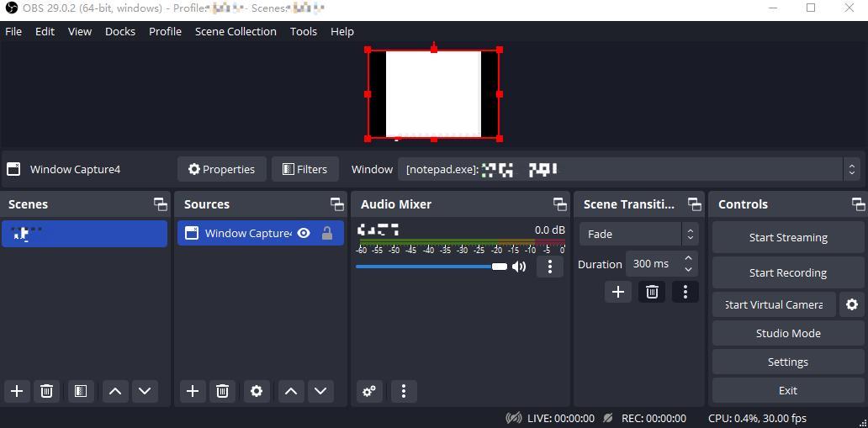Add a new source with plus button
The width and height of the screenshot is (868, 428).
point(192,392)
